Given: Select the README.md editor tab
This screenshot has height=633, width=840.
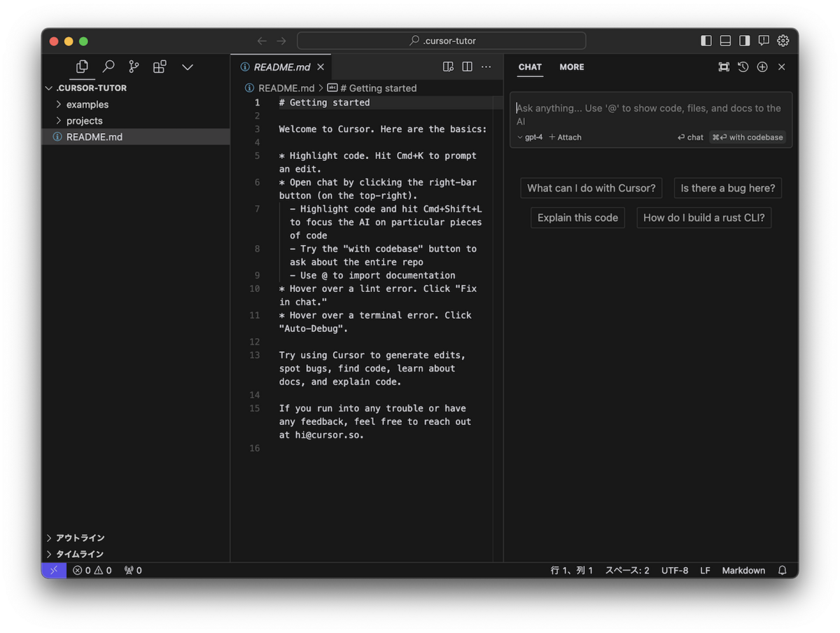Looking at the screenshot, I should tap(281, 67).
